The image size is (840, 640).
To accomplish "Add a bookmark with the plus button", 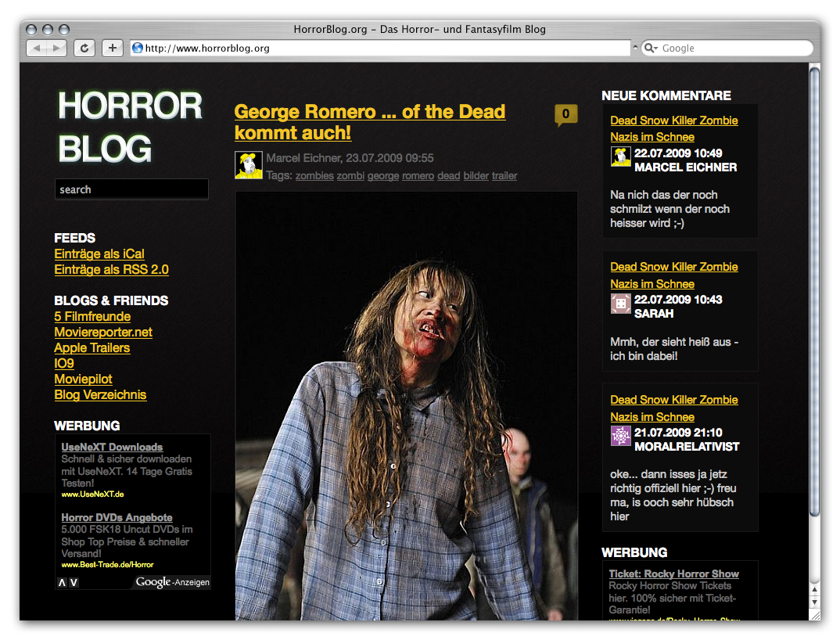I will click(112, 49).
